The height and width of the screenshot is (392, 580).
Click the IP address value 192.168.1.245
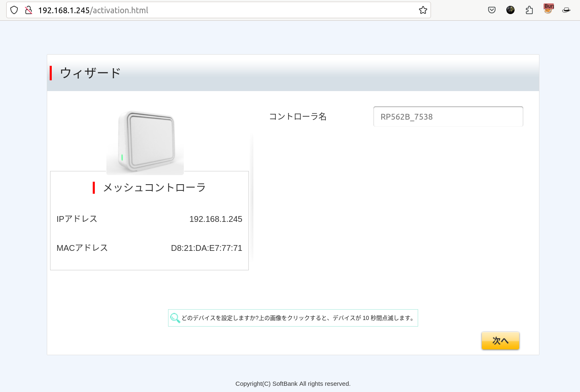pos(216,219)
